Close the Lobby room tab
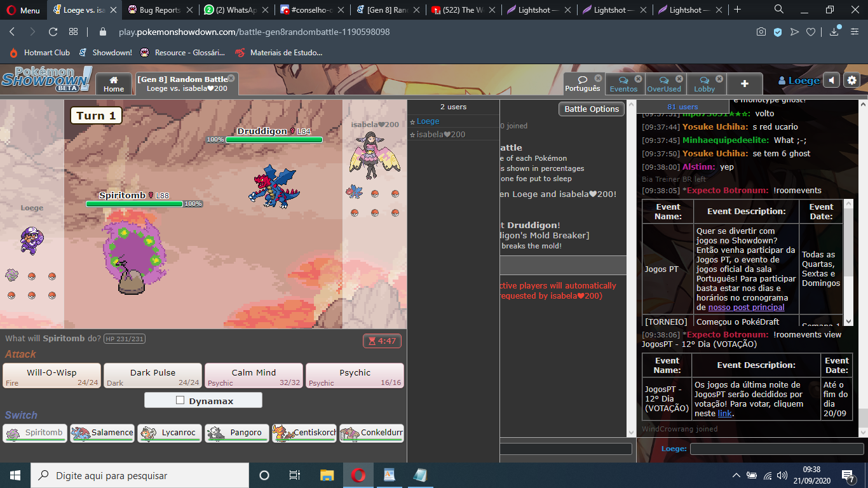 click(719, 79)
